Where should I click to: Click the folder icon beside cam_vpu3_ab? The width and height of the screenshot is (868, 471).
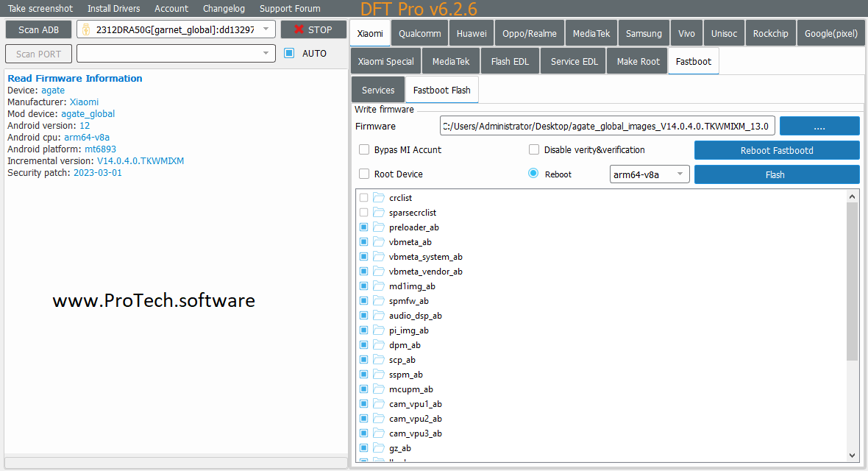point(379,433)
